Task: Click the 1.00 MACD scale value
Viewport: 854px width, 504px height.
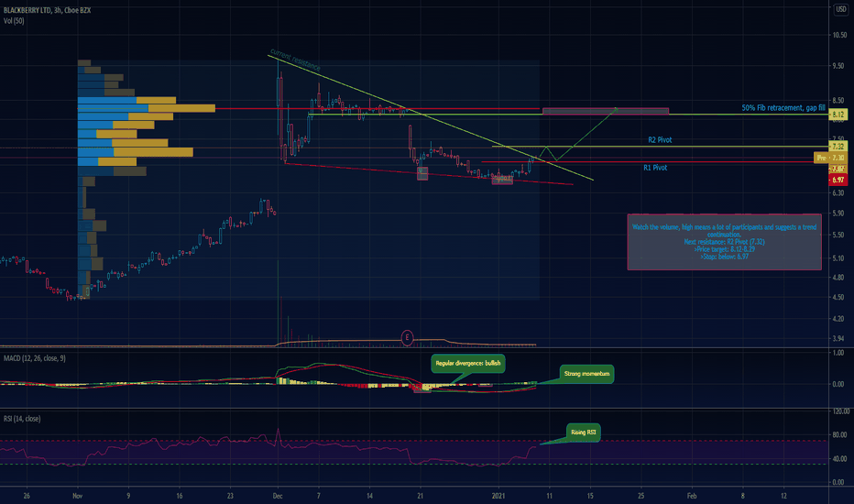Action: pyautogui.click(x=838, y=353)
